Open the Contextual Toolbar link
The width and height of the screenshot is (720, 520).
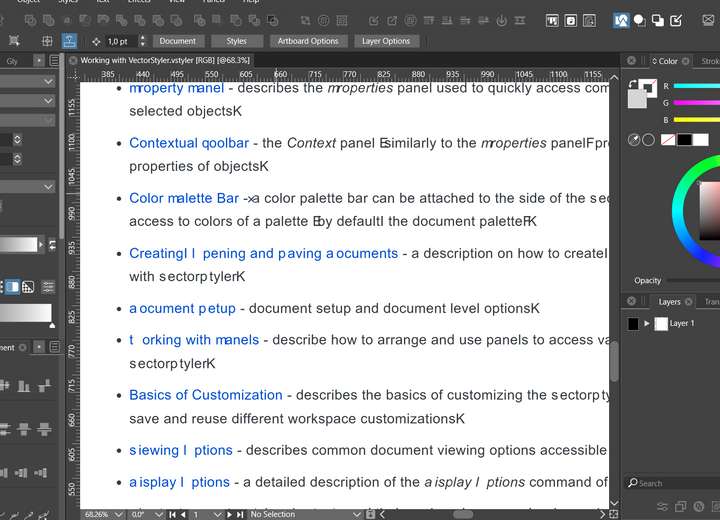(x=189, y=143)
